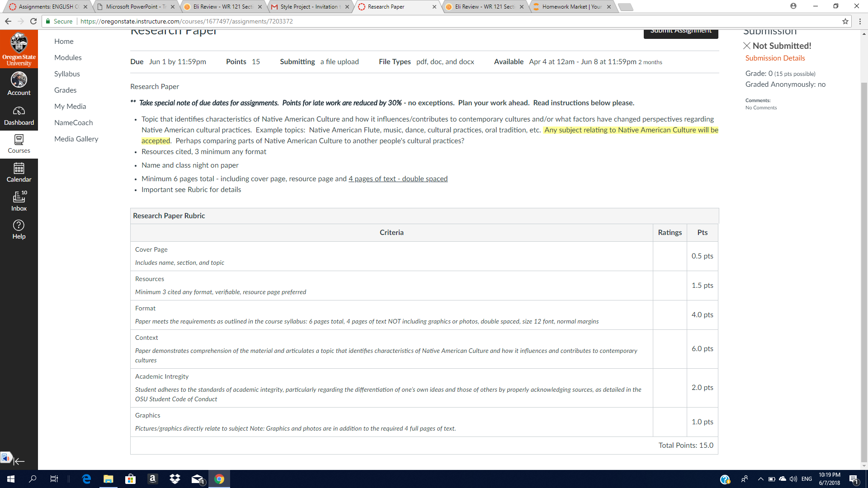Open Microsoft Store from taskbar

pyautogui.click(x=130, y=479)
